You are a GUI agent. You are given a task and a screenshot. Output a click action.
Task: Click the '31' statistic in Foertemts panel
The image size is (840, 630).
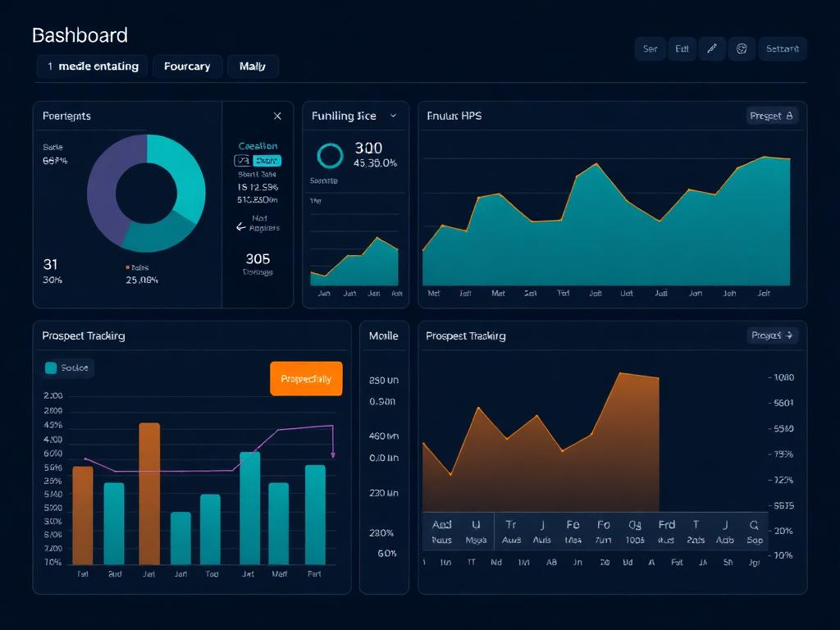(50, 264)
